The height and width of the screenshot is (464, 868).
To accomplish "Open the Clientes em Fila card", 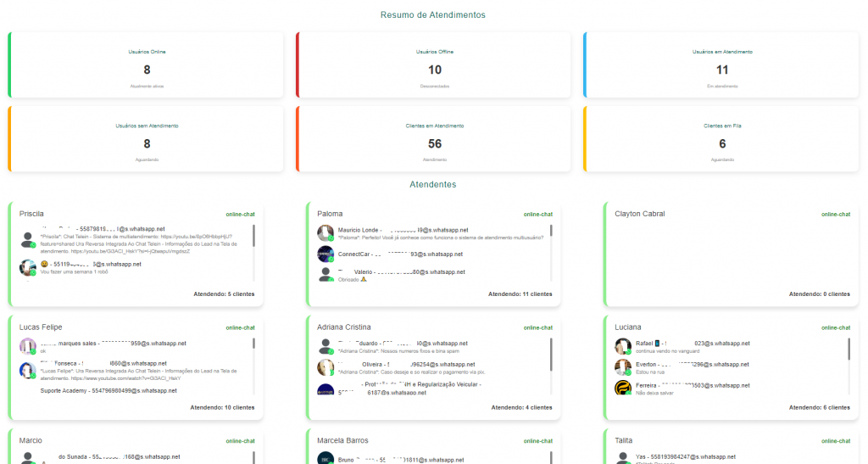I will pyautogui.click(x=721, y=139).
